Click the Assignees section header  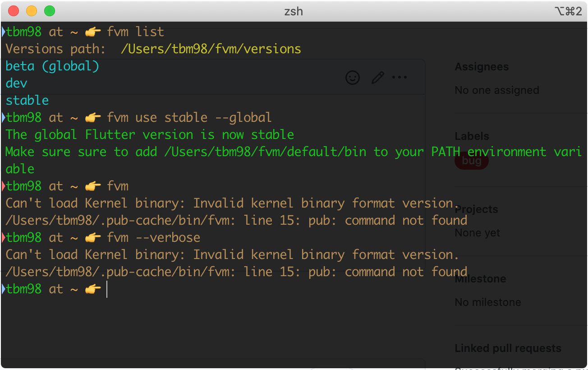tap(482, 66)
